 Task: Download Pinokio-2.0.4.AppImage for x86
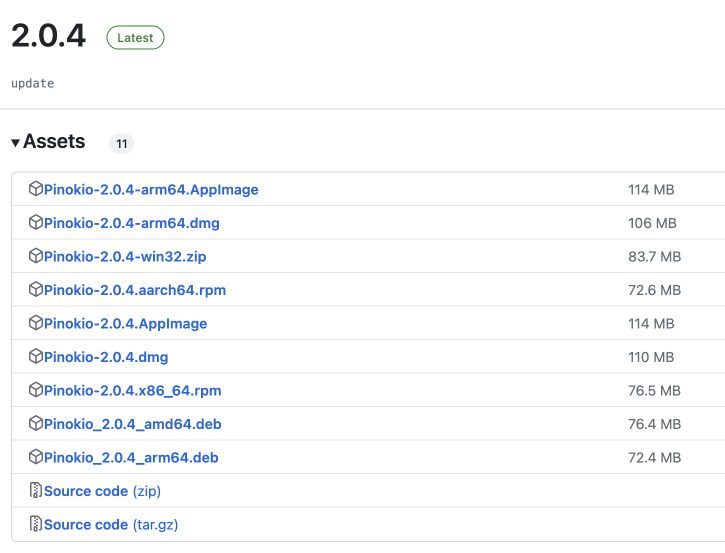click(125, 323)
